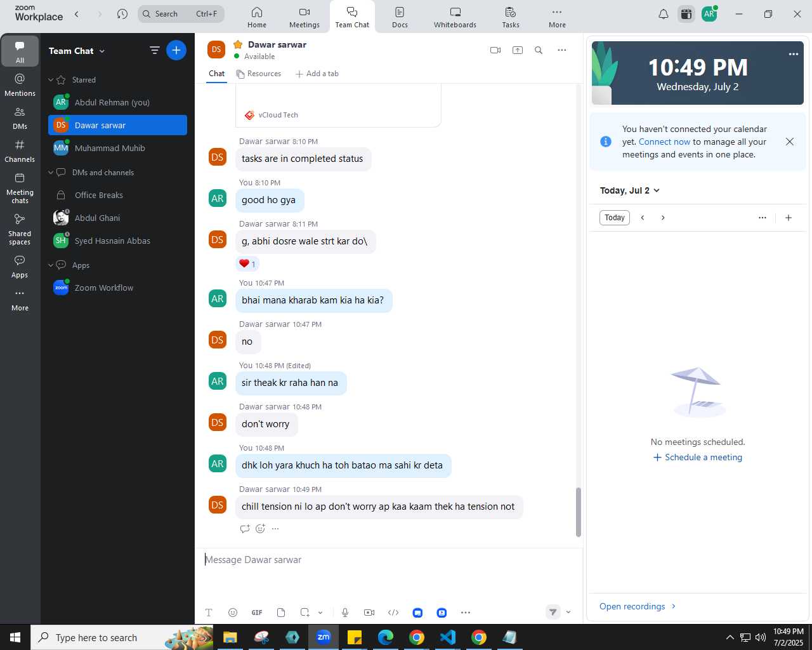Click Add a tab
This screenshot has height=650, width=812.
[x=317, y=74]
